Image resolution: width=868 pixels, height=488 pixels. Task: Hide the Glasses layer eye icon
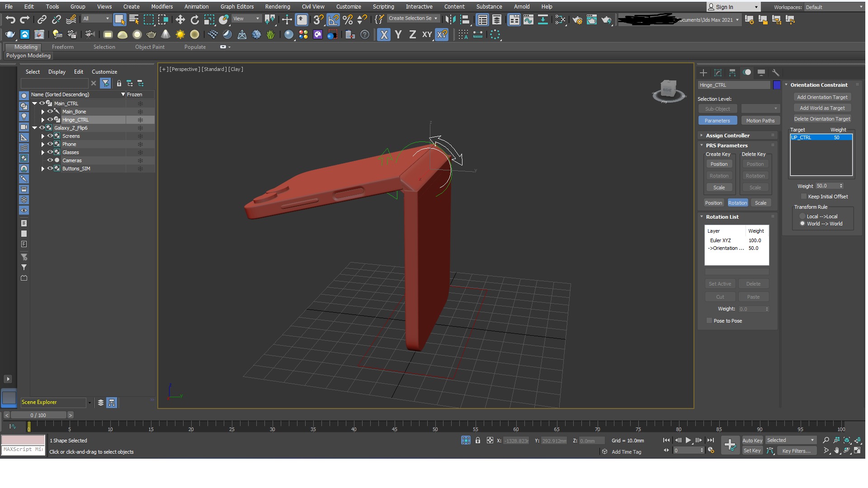pos(50,152)
